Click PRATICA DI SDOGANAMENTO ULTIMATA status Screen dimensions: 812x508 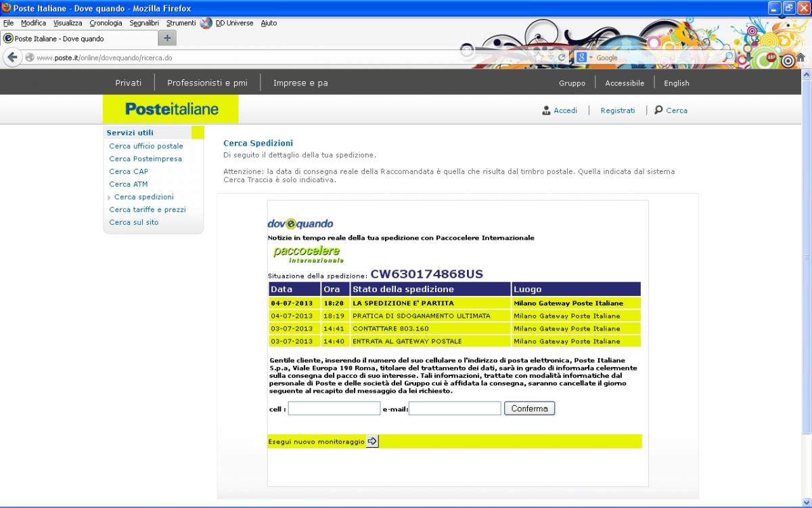[422, 316]
